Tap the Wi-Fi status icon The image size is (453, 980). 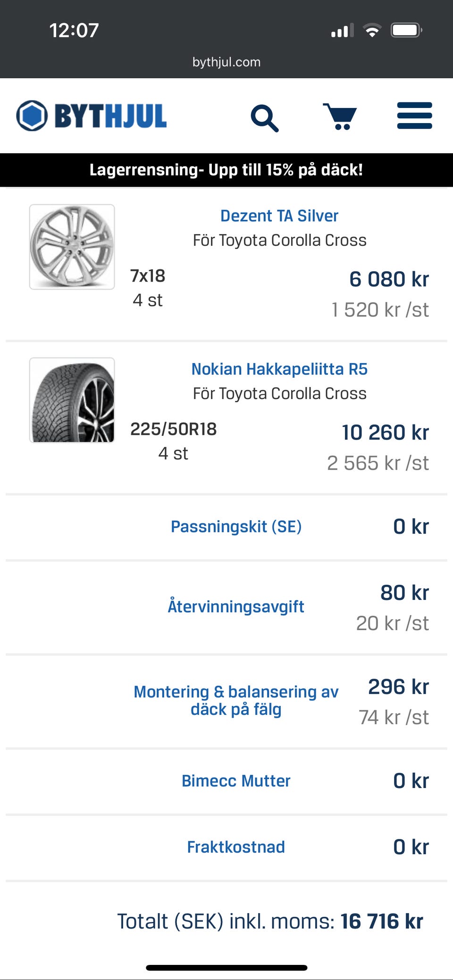(372, 31)
